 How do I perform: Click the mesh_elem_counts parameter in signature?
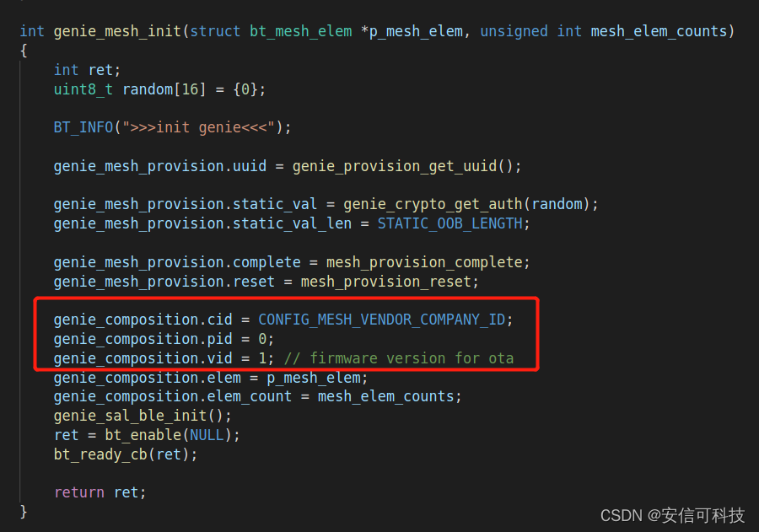659,31
